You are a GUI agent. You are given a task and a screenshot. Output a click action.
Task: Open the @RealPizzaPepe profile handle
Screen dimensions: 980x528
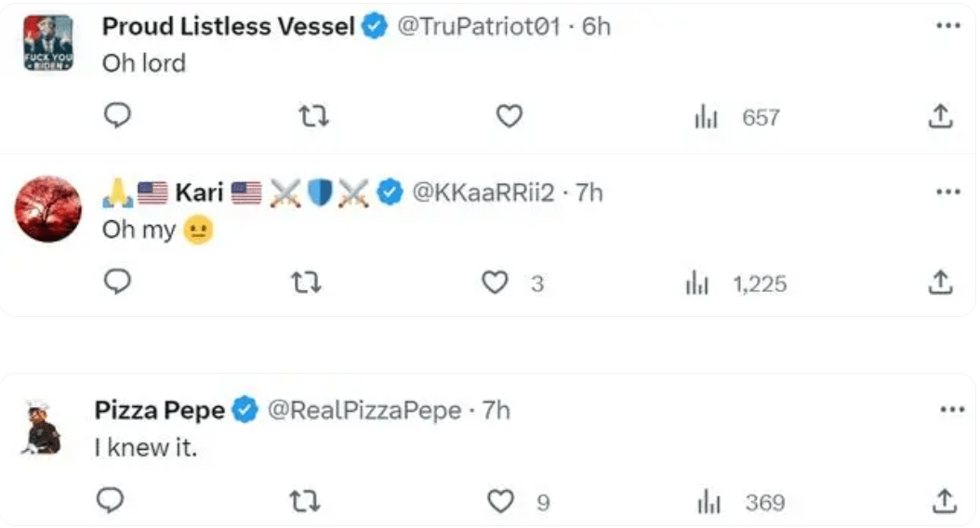click(x=364, y=410)
